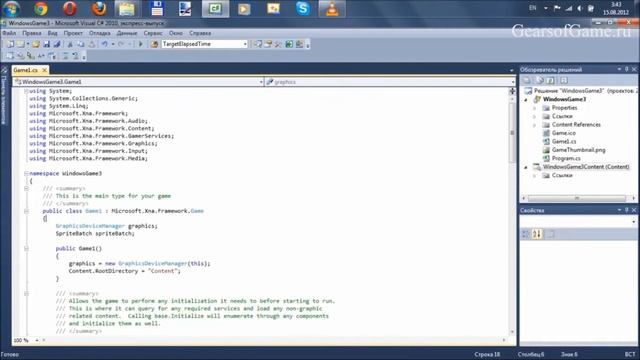This screenshot has width=640, height=360.
Task: Open the Вид menu
Action: point(52,33)
